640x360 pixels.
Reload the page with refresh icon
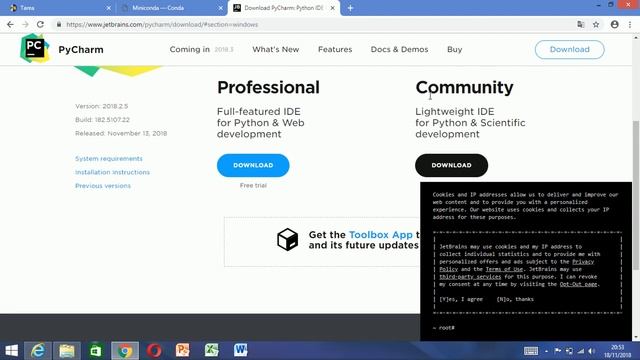point(40,24)
